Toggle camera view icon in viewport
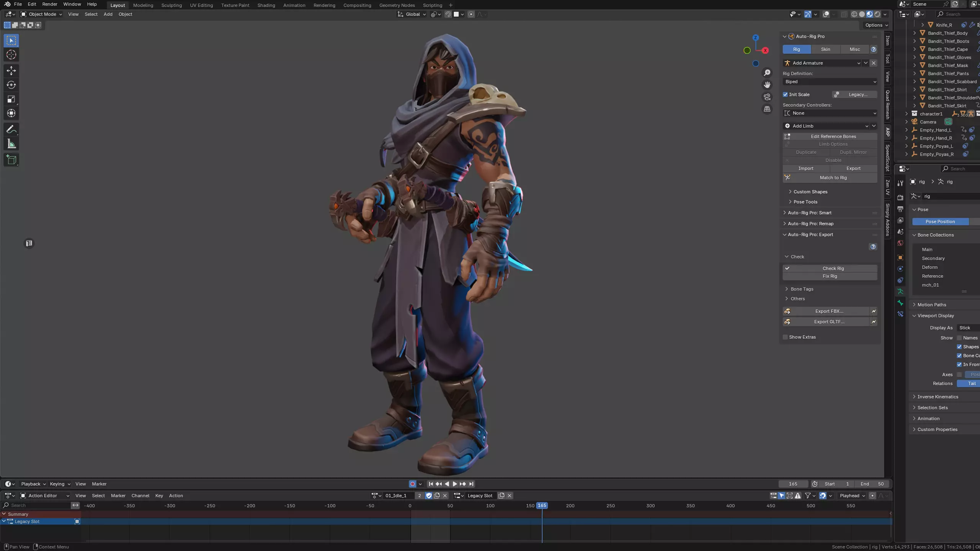 pyautogui.click(x=767, y=97)
